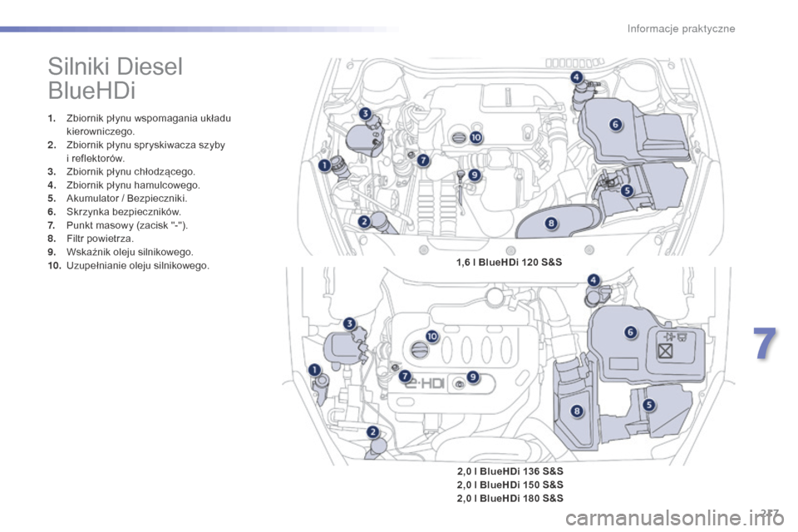Click marker 1 in the 1,6 l BlueHDi diagram
798x532 pixels.
pos(324,165)
